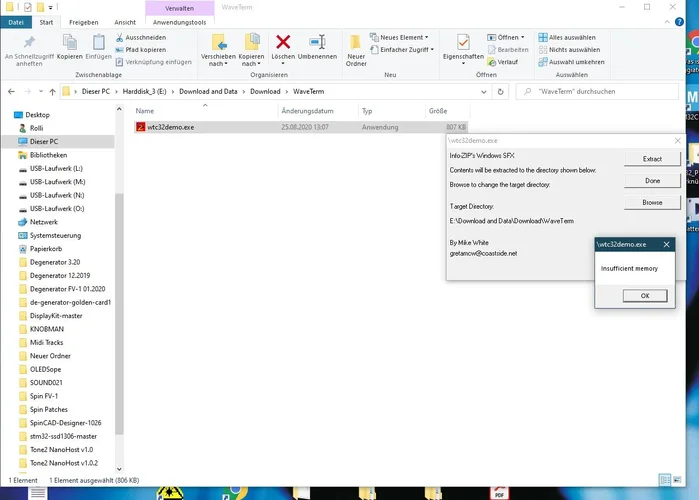This screenshot has height=500, width=699.
Task: Open Systemsteuerung in the navigation pane
Action: tap(56, 235)
